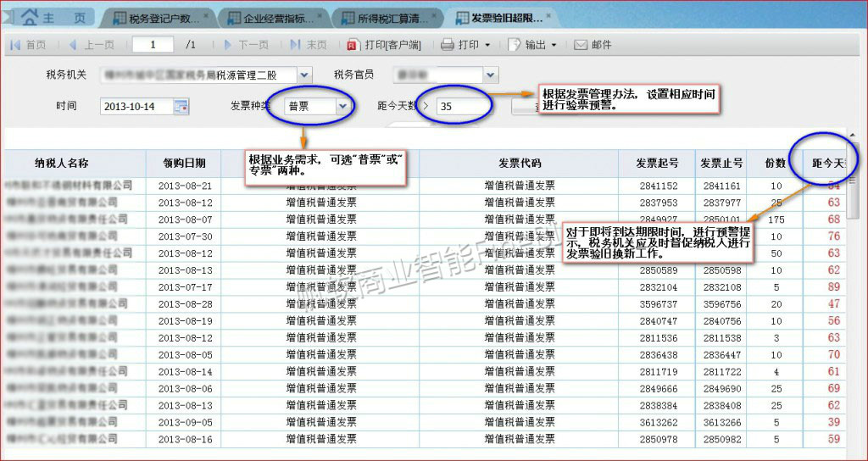The height and width of the screenshot is (461, 868).
Task: Click the days value 47
Action: click(834, 304)
